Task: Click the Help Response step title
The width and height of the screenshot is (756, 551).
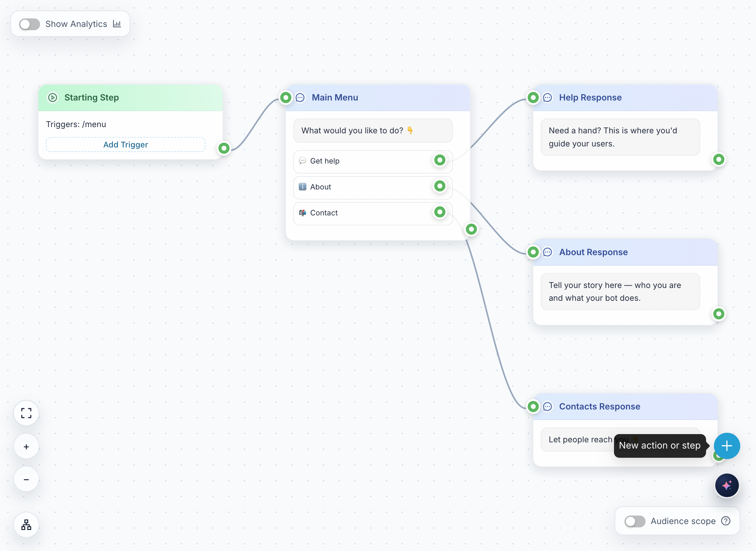Action: pyautogui.click(x=590, y=98)
